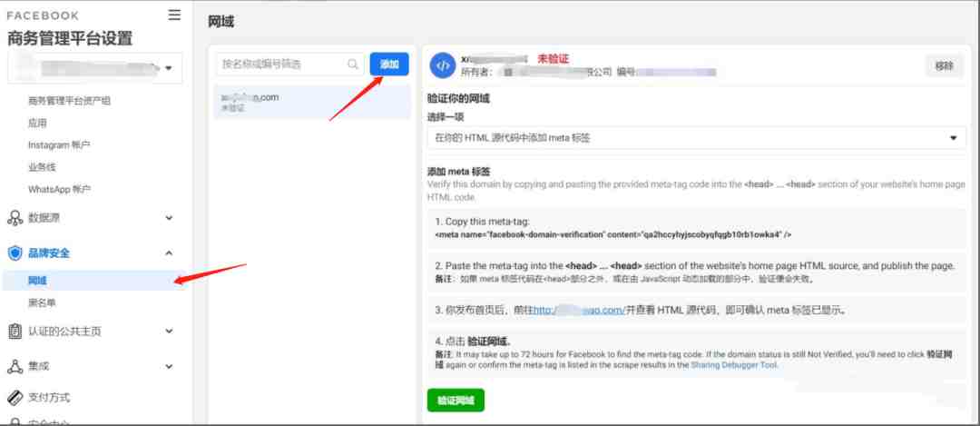Open the hamburger menu next to FACEBOOK
The width and height of the screenshot is (980, 426).
pyautogui.click(x=174, y=15)
